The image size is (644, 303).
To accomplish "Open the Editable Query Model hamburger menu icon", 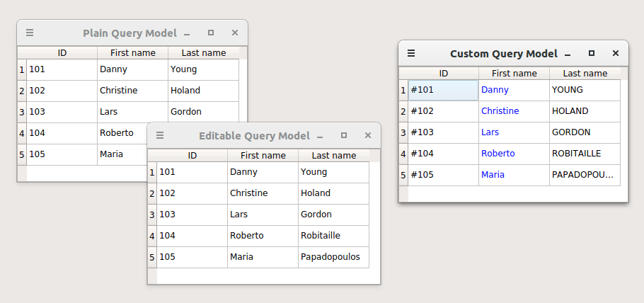I will (x=160, y=135).
